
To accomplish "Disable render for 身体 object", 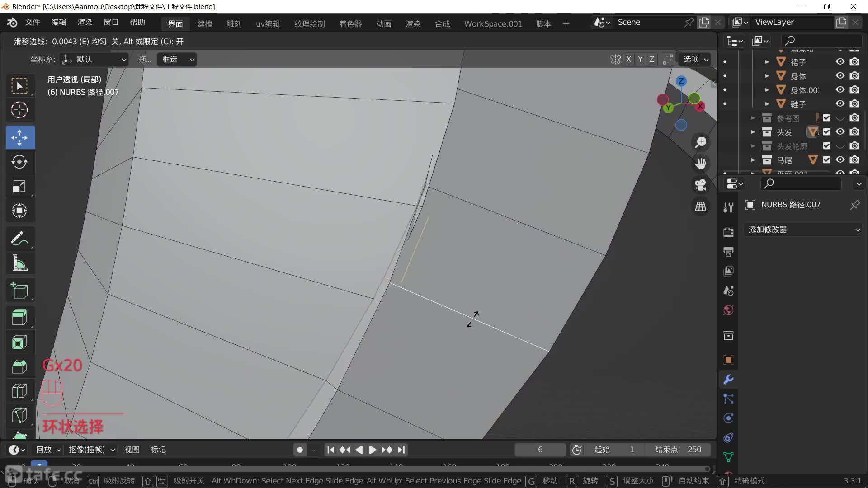I will [x=854, y=75].
